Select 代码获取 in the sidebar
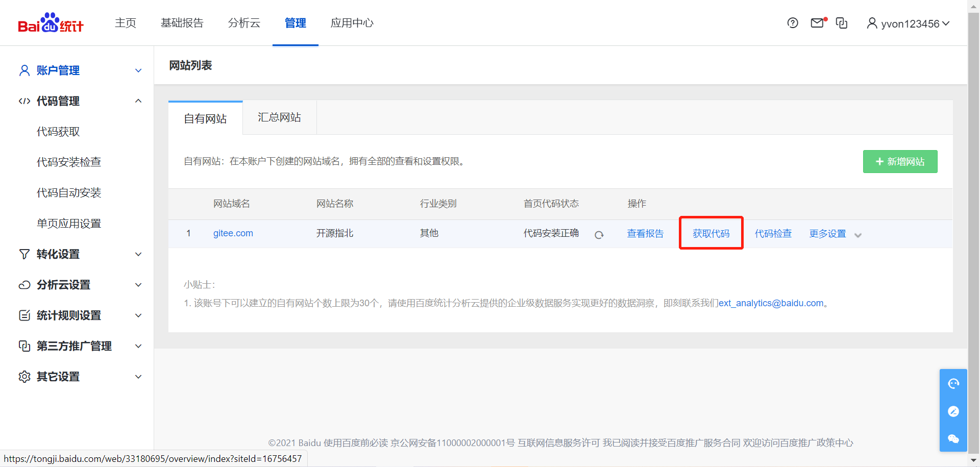 (x=58, y=132)
